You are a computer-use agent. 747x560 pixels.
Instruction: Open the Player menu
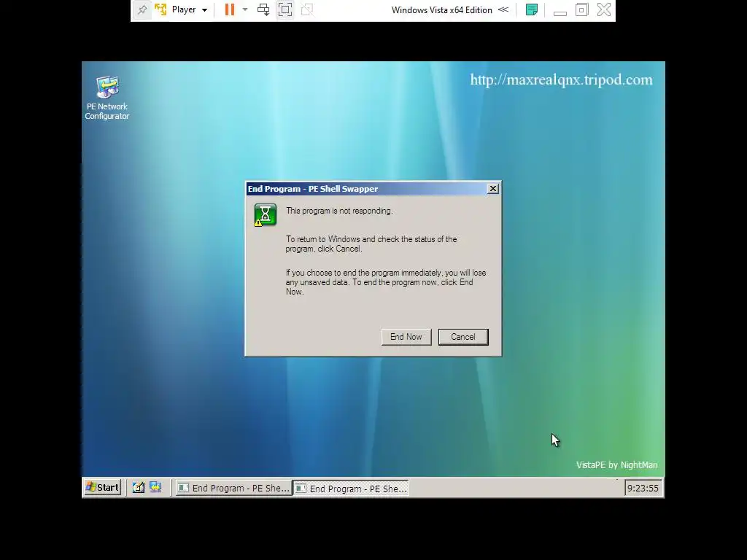pos(190,9)
